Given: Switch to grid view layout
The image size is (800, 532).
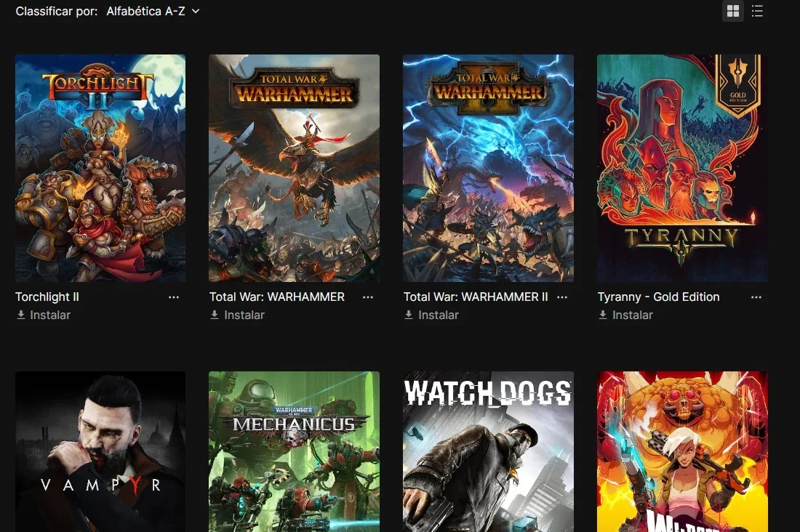Looking at the screenshot, I should point(733,11).
